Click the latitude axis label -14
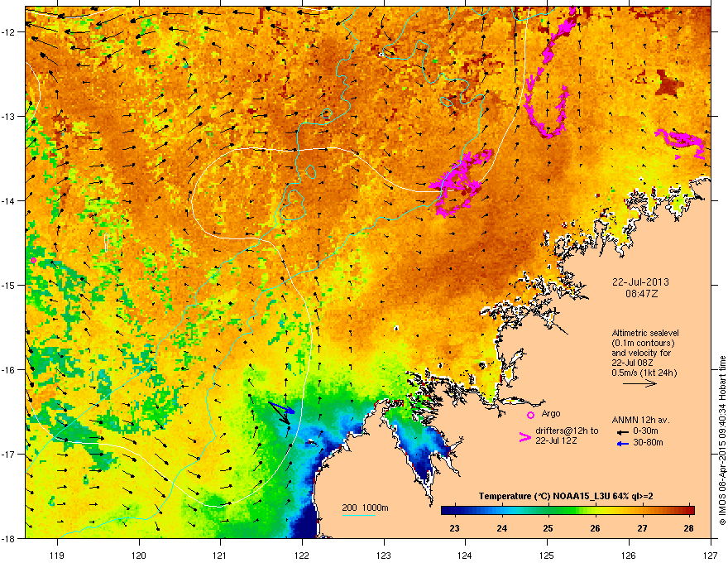The image size is (728, 563). tap(8, 200)
